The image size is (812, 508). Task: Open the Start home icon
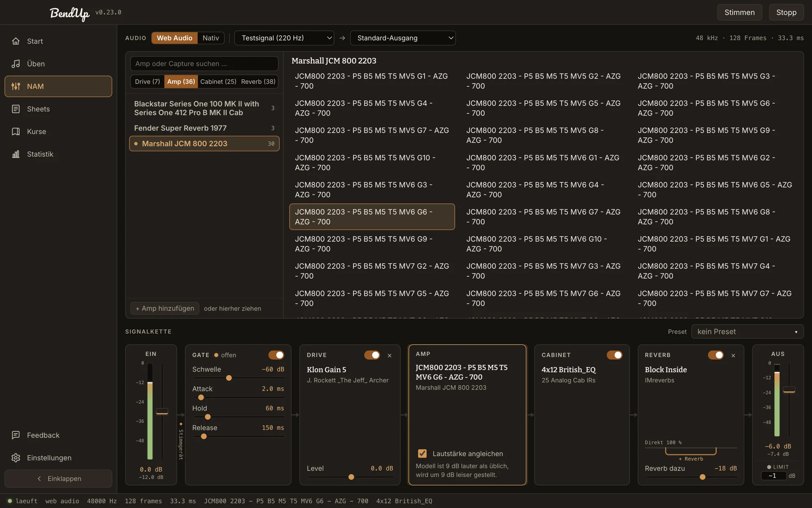16,41
